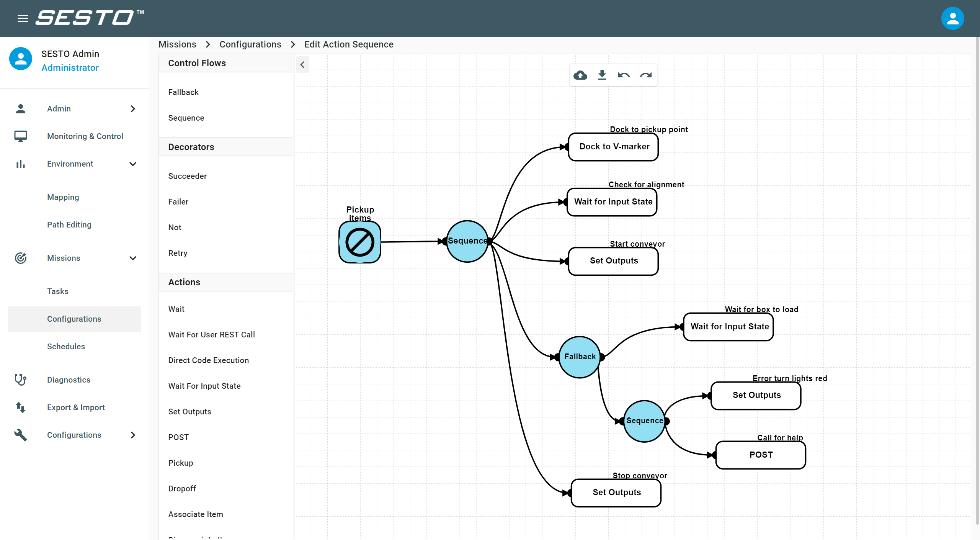980x540 pixels.
Task: Select the Dock to V-marker node
Action: pyautogui.click(x=614, y=147)
